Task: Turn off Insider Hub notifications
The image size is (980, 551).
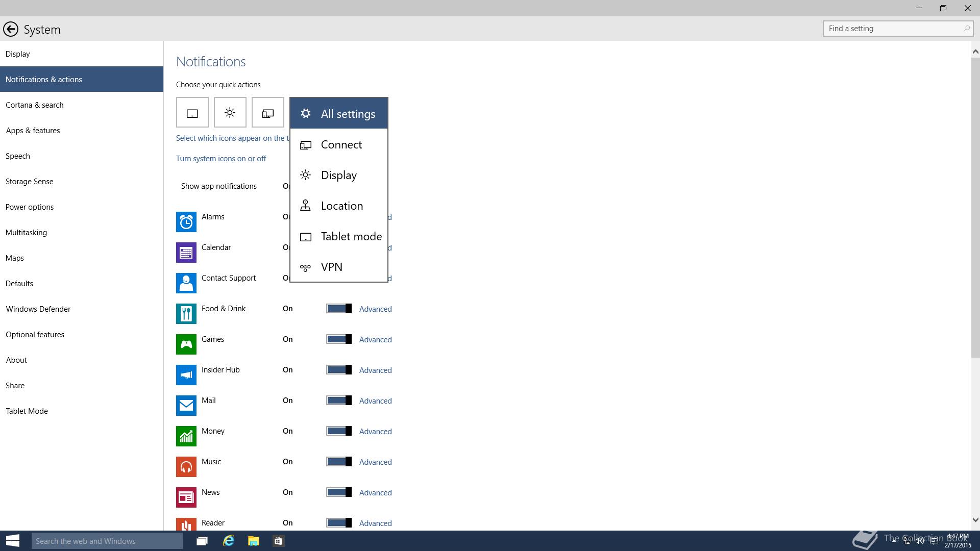Action: point(339,370)
